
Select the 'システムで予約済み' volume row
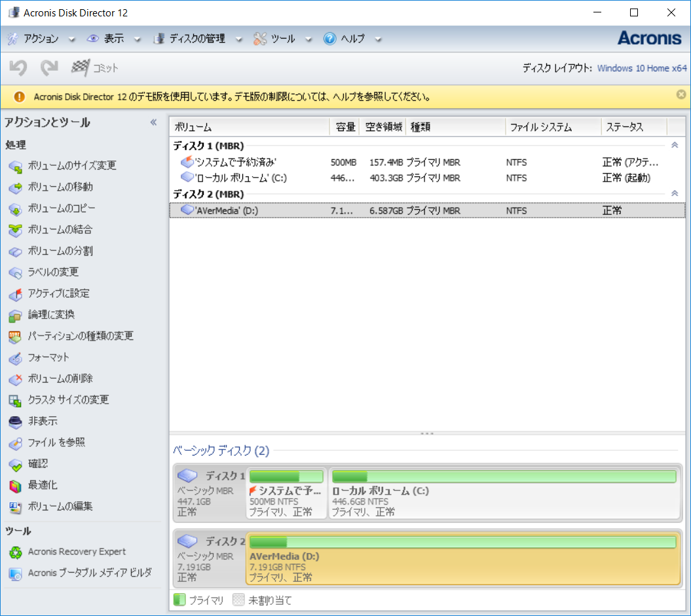(x=426, y=163)
